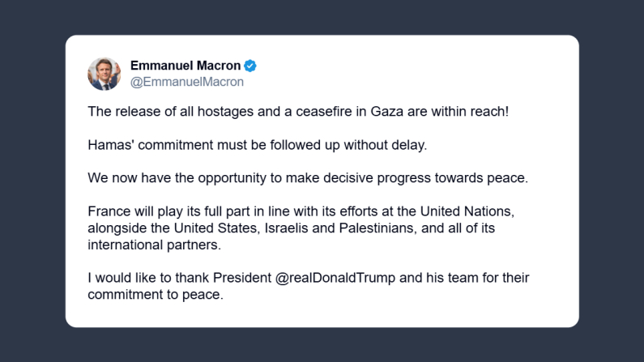Click the words "within reach!"
The width and height of the screenshot is (644, 362).
(x=476, y=111)
